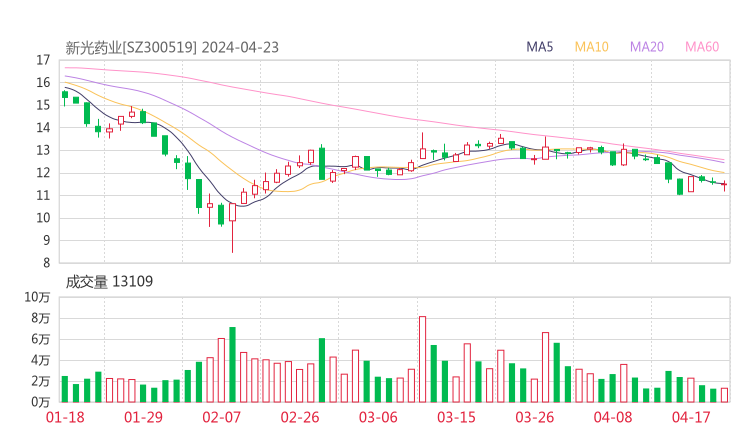Click the tall green volume bar near 02-07
Image resolution: width=740 pixels, height=440 pixels.
pyautogui.click(x=233, y=364)
